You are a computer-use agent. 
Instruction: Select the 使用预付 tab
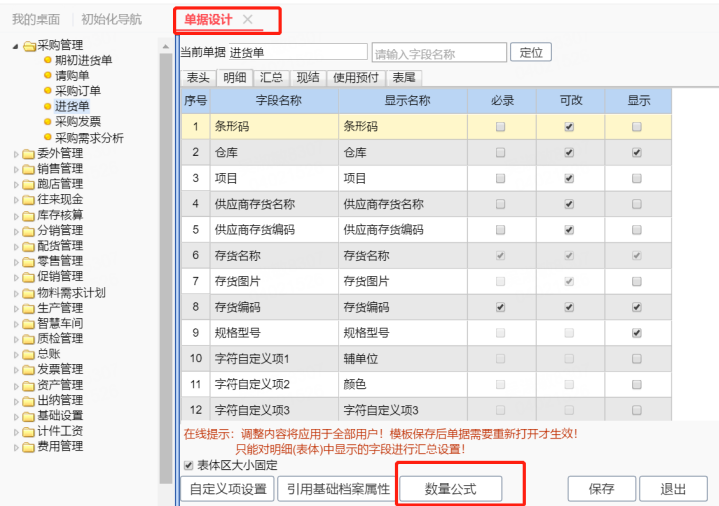[356, 78]
